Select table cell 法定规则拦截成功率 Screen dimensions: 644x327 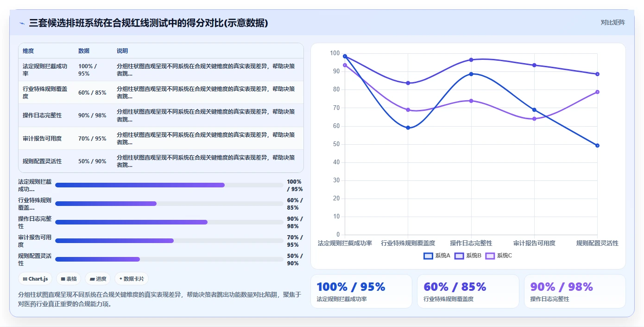(46, 70)
